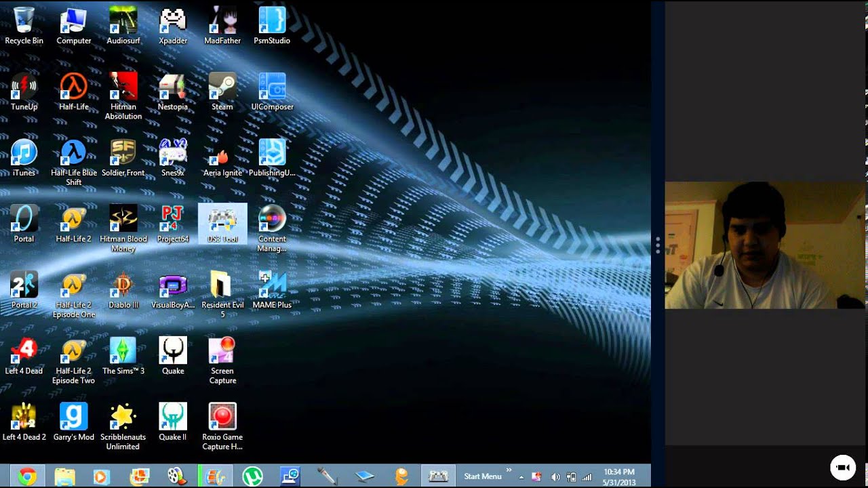Image resolution: width=868 pixels, height=488 pixels.
Task: Expand the Start Menu toolbar chevron
Action: [x=509, y=470]
